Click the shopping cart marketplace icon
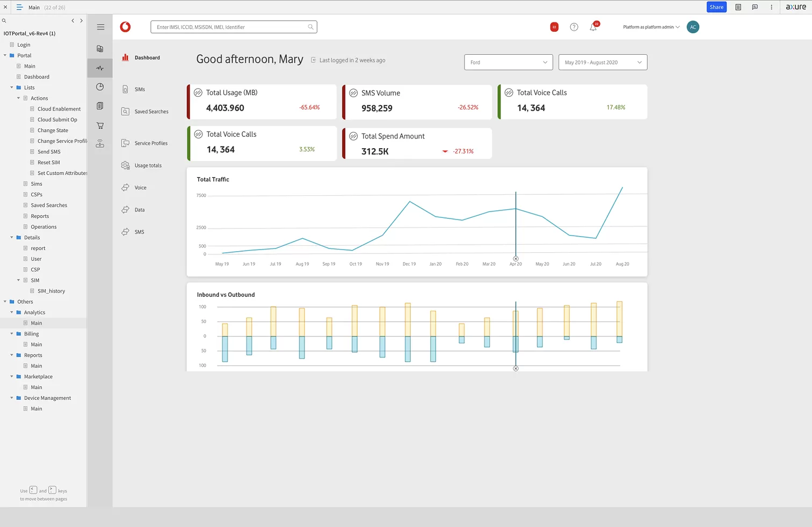812x527 pixels. [x=100, y=126]
